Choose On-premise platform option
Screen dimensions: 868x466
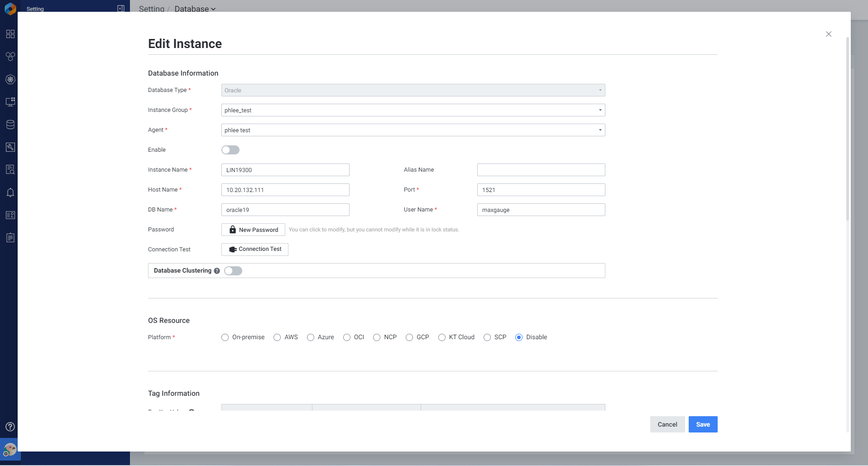pos(225,337)
